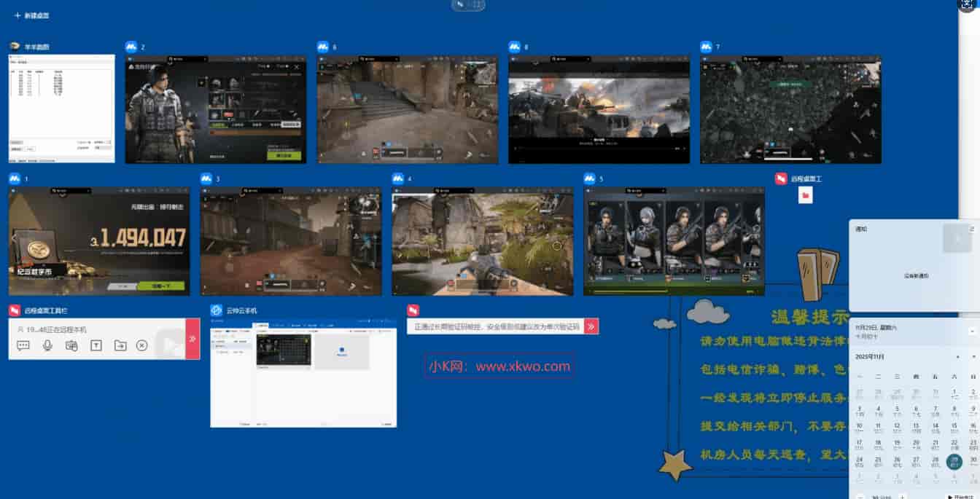This screenshot has width=980, height=499.
Task: Switch to emulator window 1 with coin count
Action: click(x=99, y=241)
